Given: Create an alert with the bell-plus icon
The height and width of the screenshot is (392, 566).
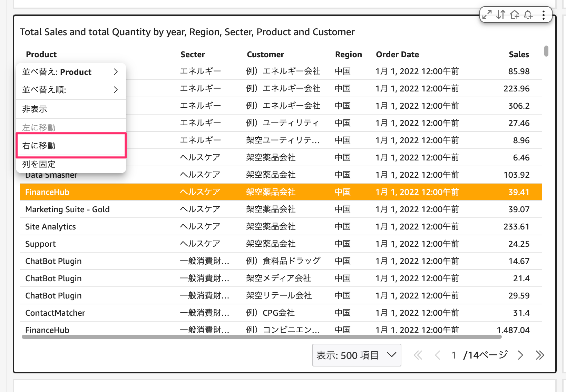Looking at the screenshot, I should pos(528,15).
